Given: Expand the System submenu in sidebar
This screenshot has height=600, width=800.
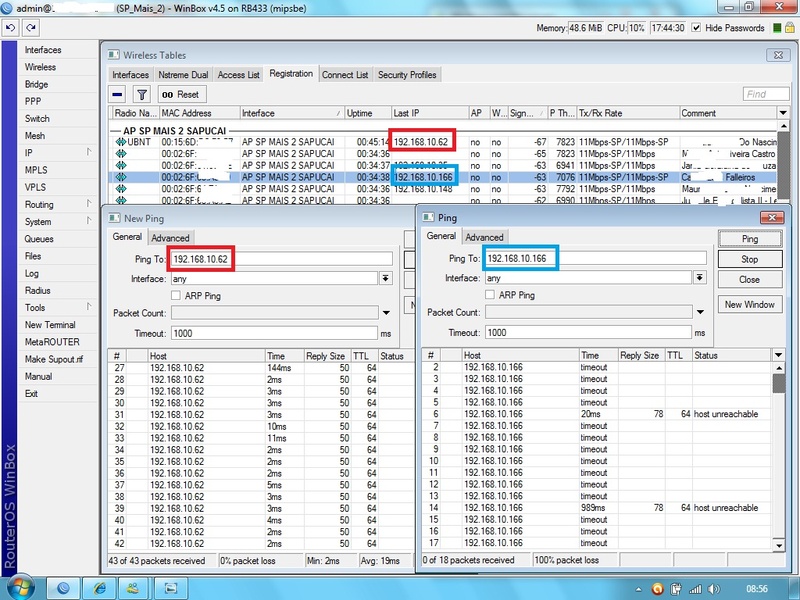Looking at the screenshot, I should [89, 221].
